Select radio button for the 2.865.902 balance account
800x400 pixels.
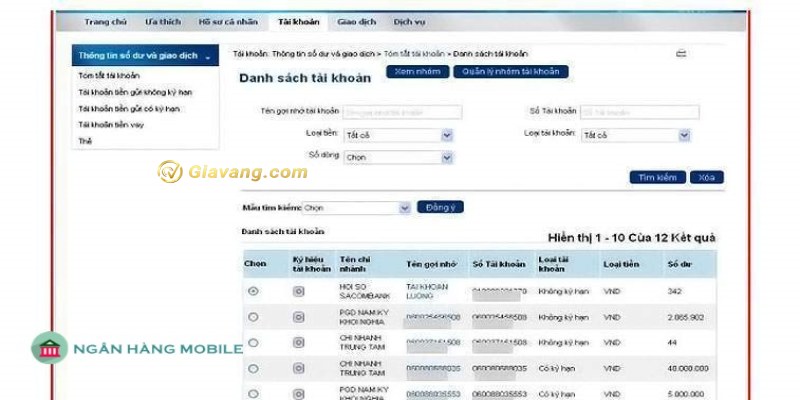click(253, 316)
